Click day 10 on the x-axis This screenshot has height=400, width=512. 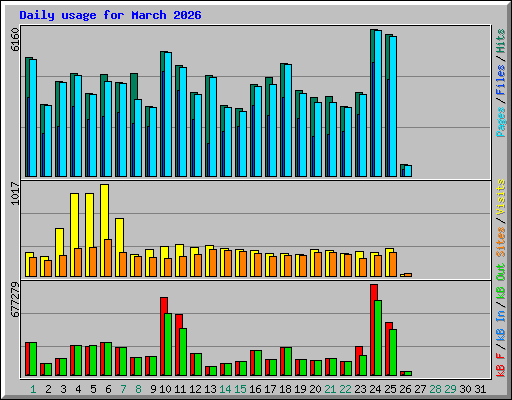click(x=165, y=389)
